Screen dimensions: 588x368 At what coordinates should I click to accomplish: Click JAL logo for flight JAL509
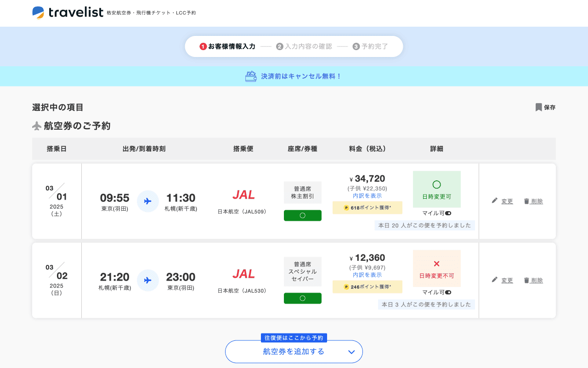[x=243, y=195]
